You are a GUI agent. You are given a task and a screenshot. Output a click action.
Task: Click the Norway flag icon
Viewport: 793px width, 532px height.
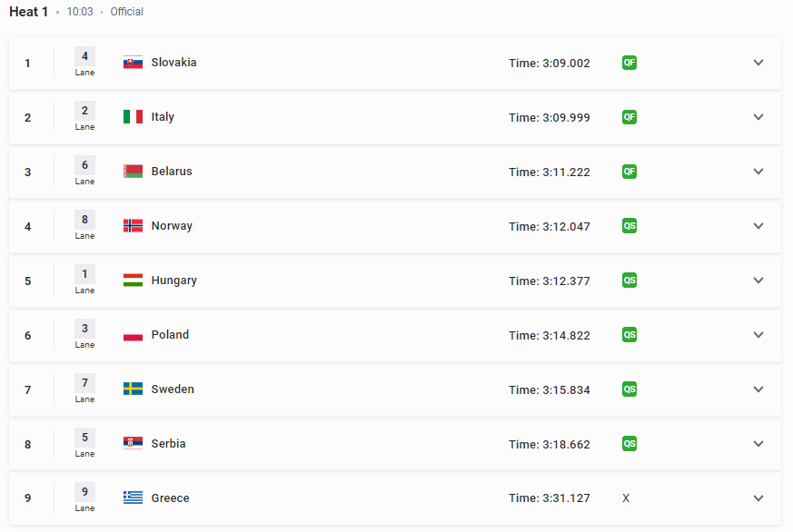click(133, 226)
